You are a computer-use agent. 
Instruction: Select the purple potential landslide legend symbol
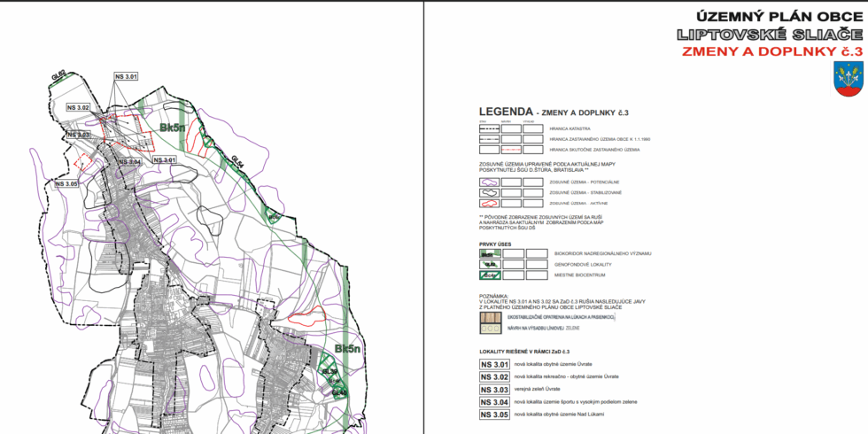tap(489, 182)
